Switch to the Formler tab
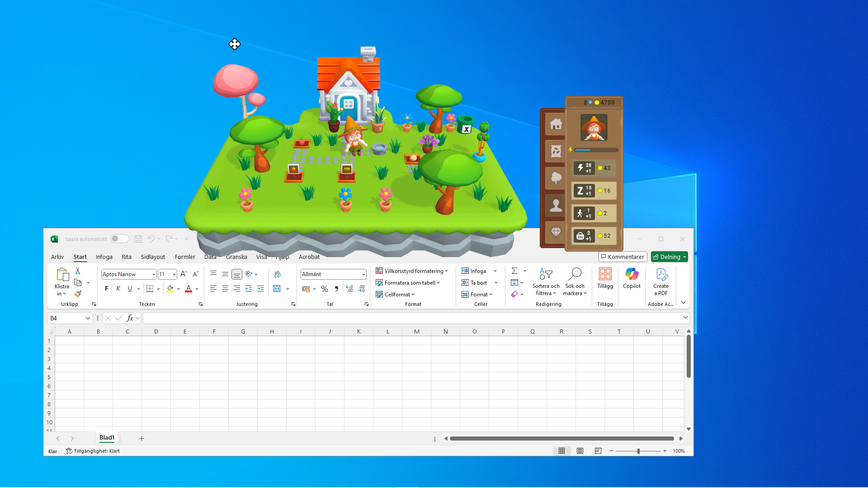 pyautogui.click(x=185, y=257)
